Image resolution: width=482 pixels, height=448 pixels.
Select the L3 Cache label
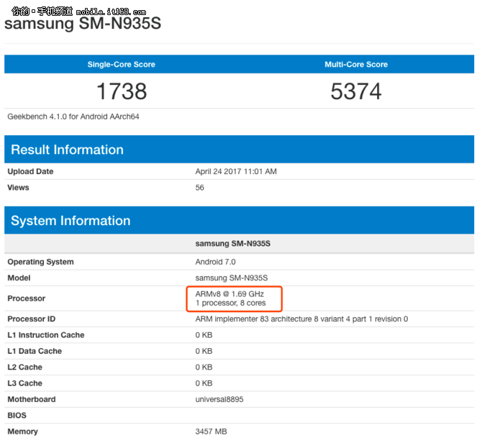point(24,383)
